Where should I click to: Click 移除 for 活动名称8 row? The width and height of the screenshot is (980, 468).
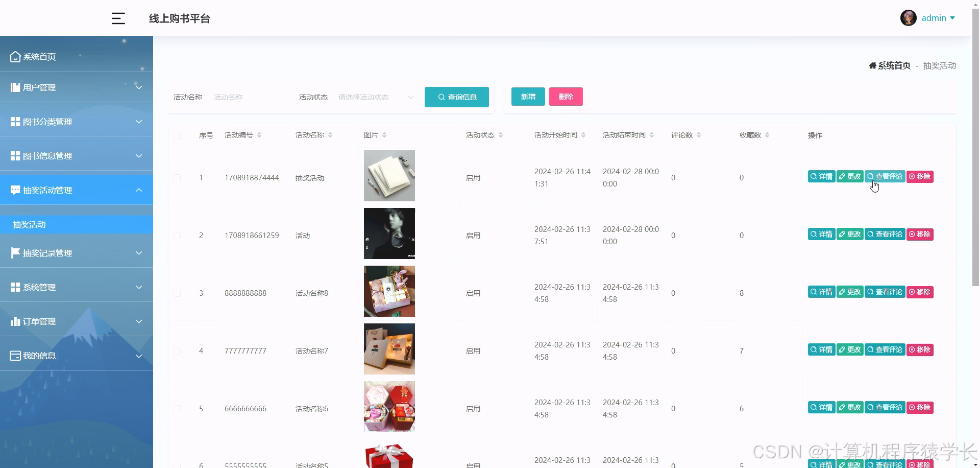[920, 292]
